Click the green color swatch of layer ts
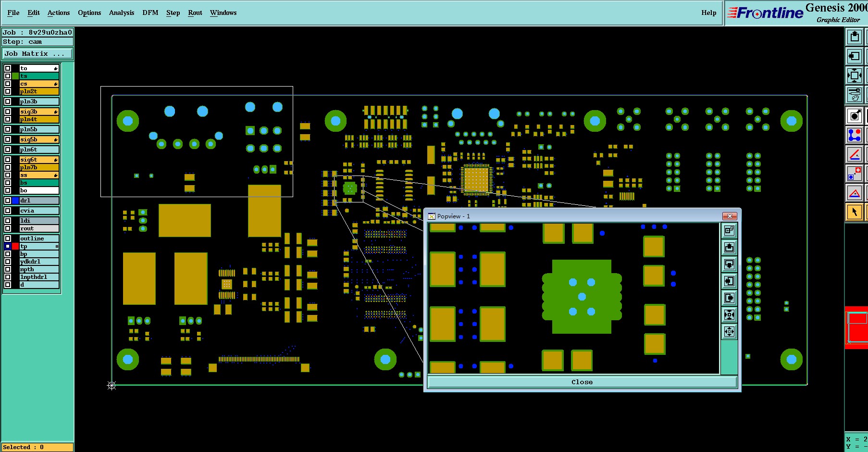The width and height of the screenshot is (868, 452). pos(15,76)
